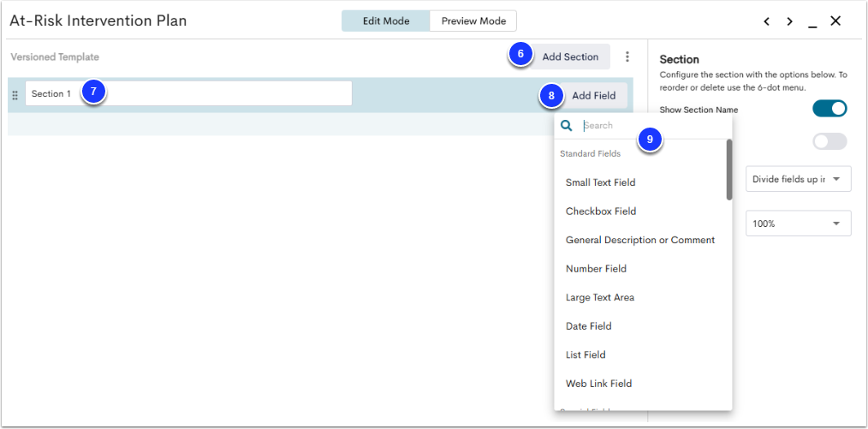
Task: Turn off Show Section Name toggle
Action: 829,109
